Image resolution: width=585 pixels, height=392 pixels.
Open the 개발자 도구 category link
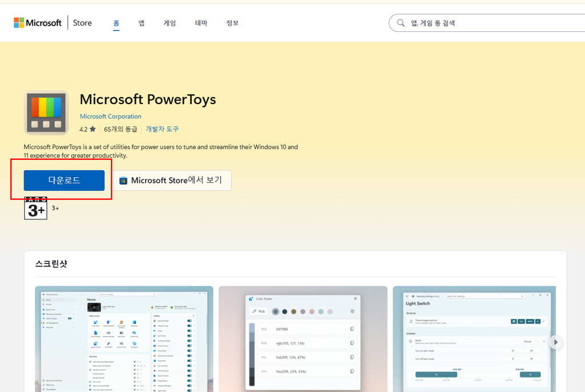pos(162,129)
